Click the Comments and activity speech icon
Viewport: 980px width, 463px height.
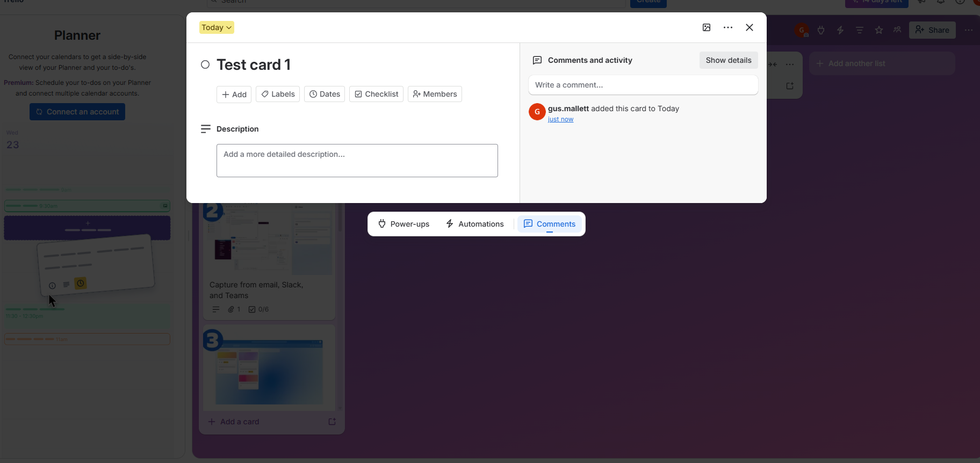[x=537, y=60]
